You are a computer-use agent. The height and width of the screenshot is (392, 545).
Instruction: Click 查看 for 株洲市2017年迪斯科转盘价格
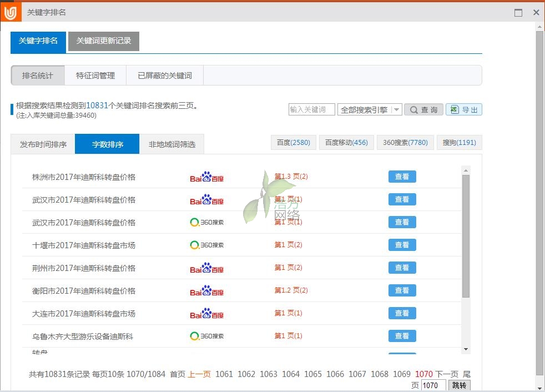[x=402, y=177]
